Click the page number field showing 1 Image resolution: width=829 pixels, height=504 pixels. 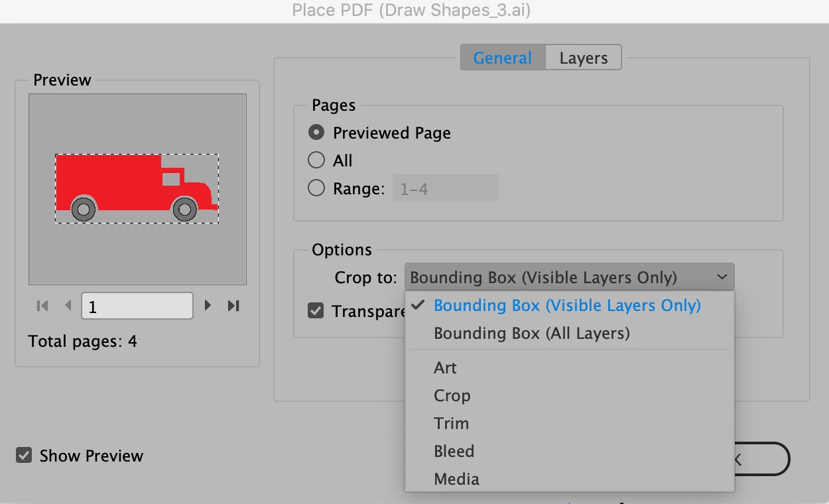tap(137, 306)
